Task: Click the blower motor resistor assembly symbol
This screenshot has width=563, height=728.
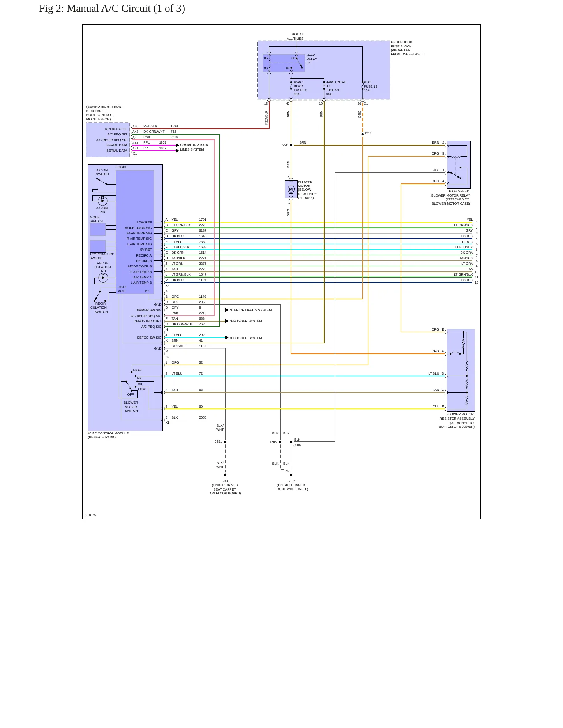Action: pyautogui.click(x=461, y=370)
